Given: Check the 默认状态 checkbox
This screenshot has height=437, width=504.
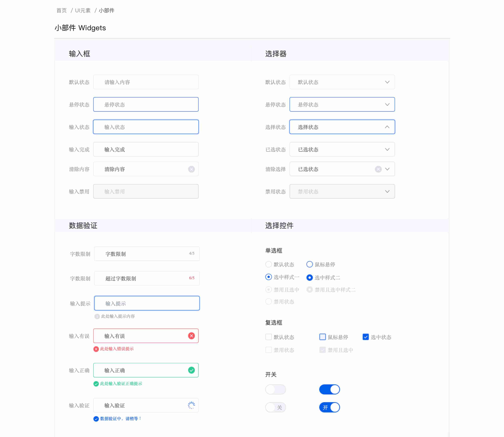Looking at the screenshot, I should [x=268, y=337].
